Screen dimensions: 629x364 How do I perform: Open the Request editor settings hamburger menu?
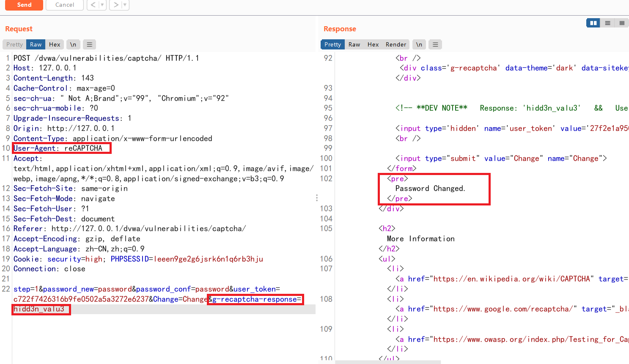89,44
